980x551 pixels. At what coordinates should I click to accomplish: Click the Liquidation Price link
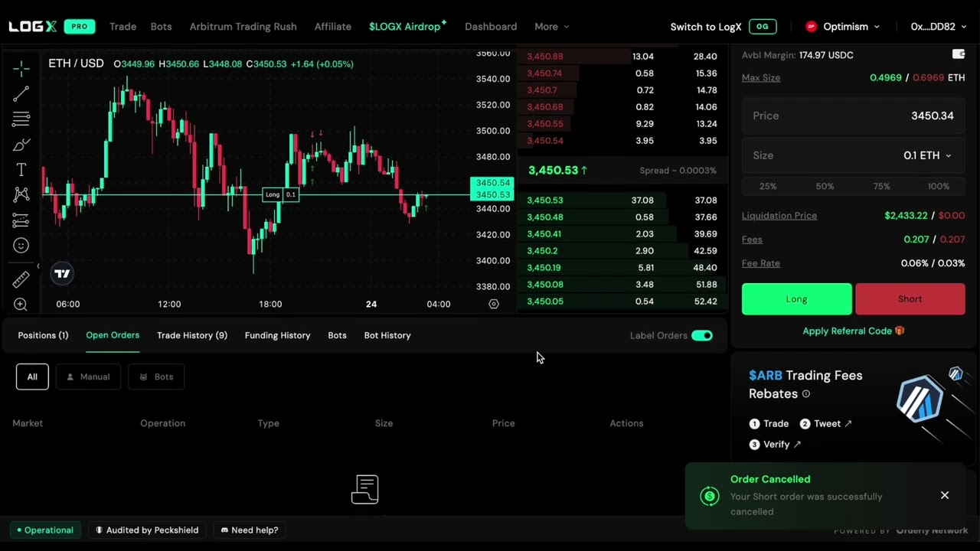click(779, 216)
